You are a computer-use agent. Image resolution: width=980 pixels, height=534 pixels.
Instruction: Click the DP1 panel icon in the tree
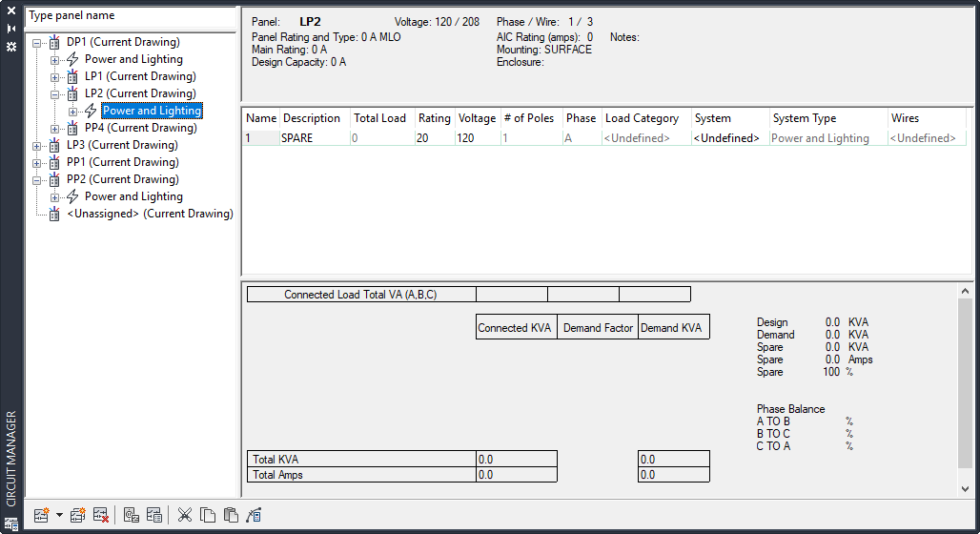(x=54, y=43)
